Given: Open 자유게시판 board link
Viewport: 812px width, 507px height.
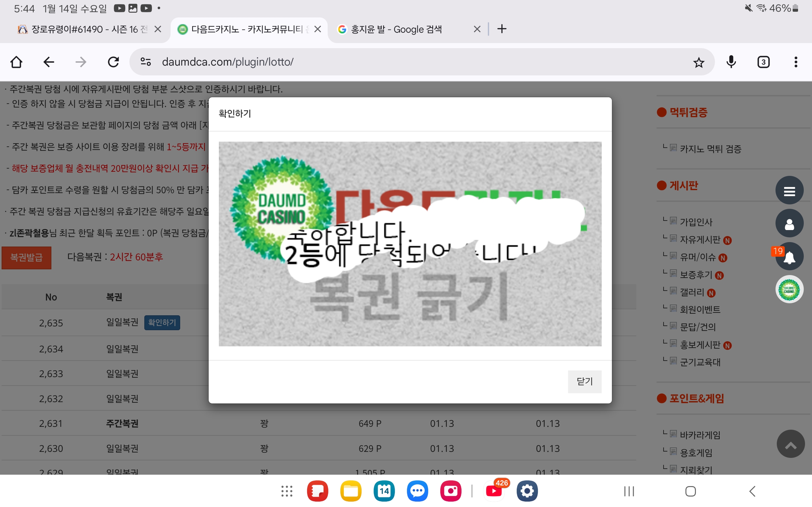Looking at the screenshot, I should click(700, 240).
